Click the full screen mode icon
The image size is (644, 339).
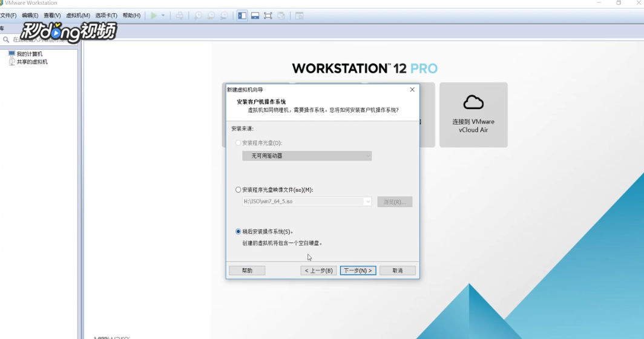268,16
